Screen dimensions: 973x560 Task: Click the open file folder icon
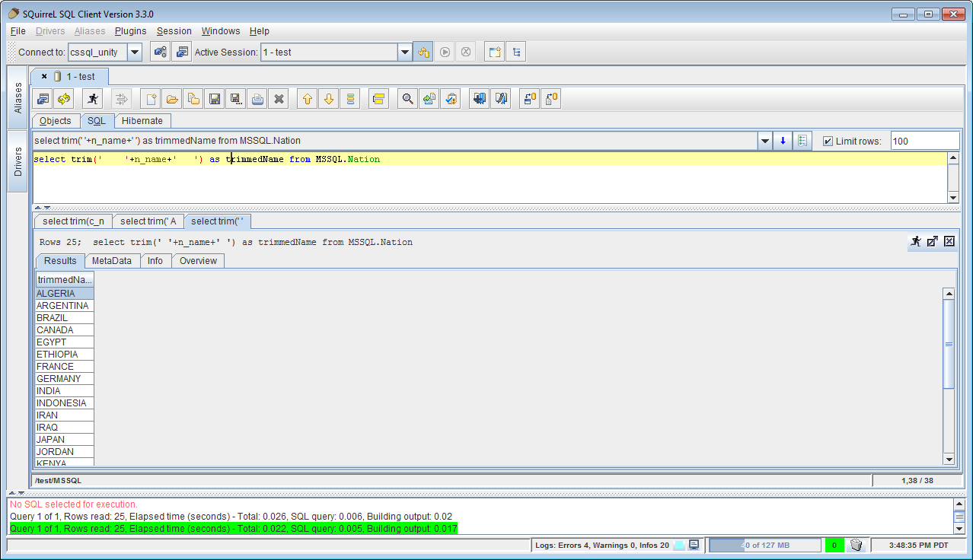(x=172, y=99)
